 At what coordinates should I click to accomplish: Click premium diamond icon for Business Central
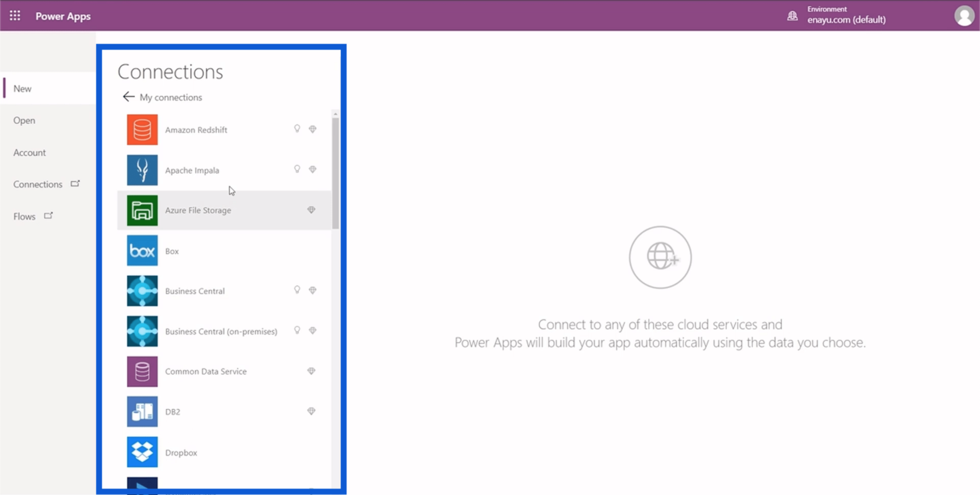point(313,290)
